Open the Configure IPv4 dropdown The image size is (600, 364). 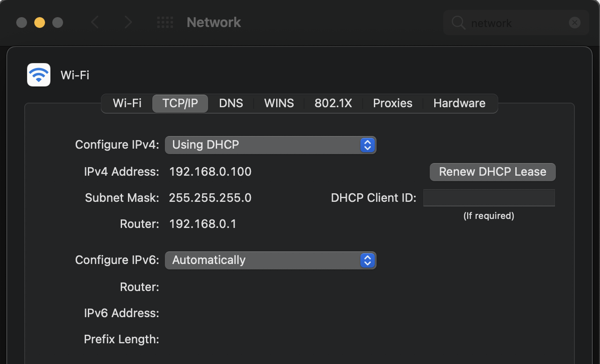[x=270, y=145]
